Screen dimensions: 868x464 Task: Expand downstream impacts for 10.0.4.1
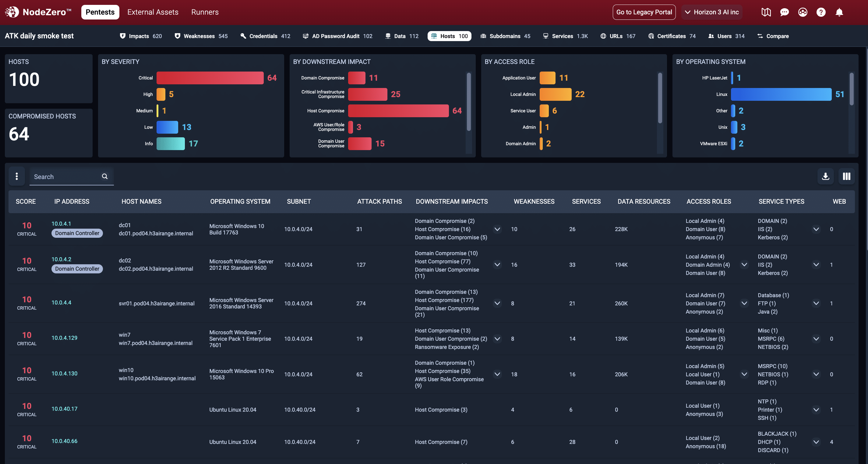click(497, 229)
